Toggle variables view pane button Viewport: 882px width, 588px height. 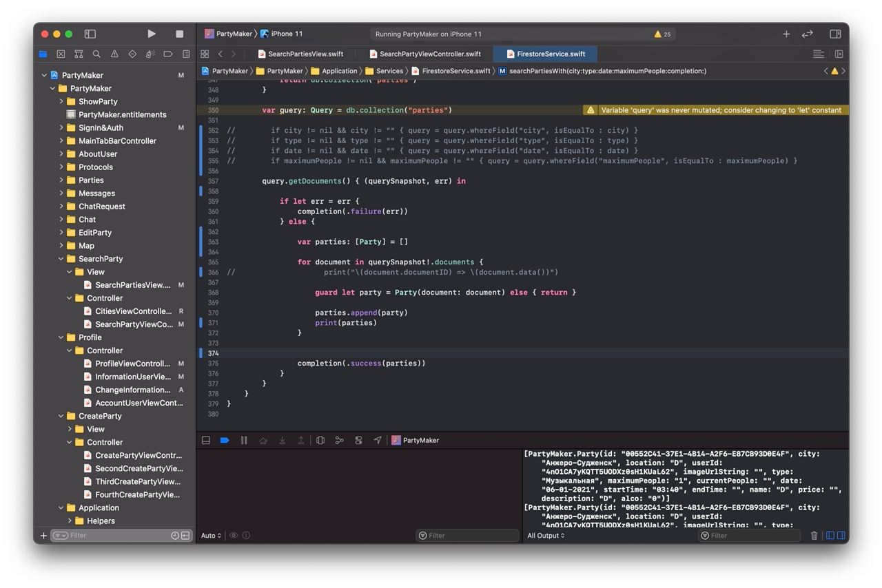coord(830,536)
